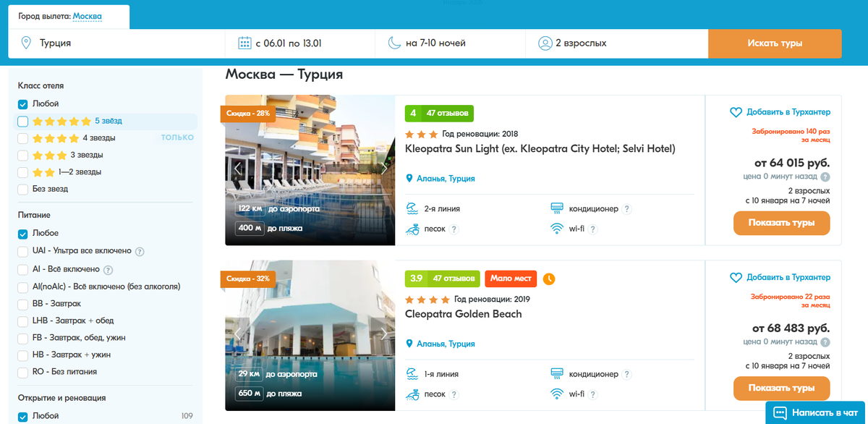Click help icon next to AI - Всё включено
The width and height of the screenshot is (868, 424).
pos(108,270)
